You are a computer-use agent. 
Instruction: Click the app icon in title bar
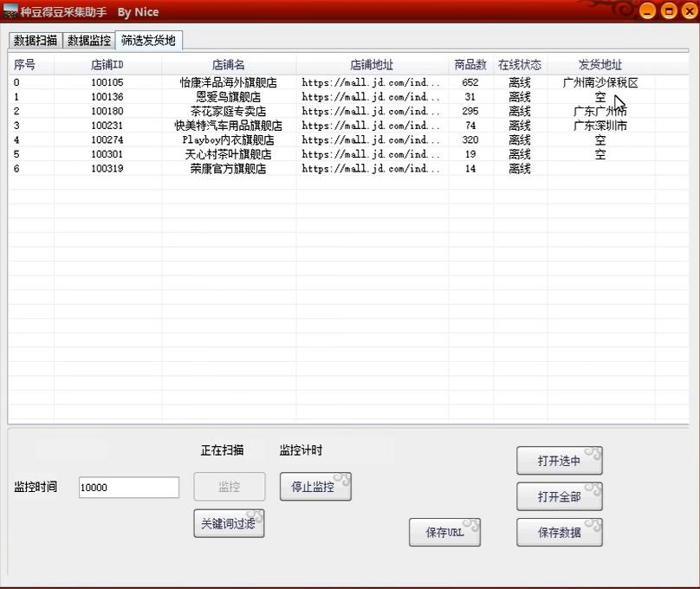click(11, 11)
